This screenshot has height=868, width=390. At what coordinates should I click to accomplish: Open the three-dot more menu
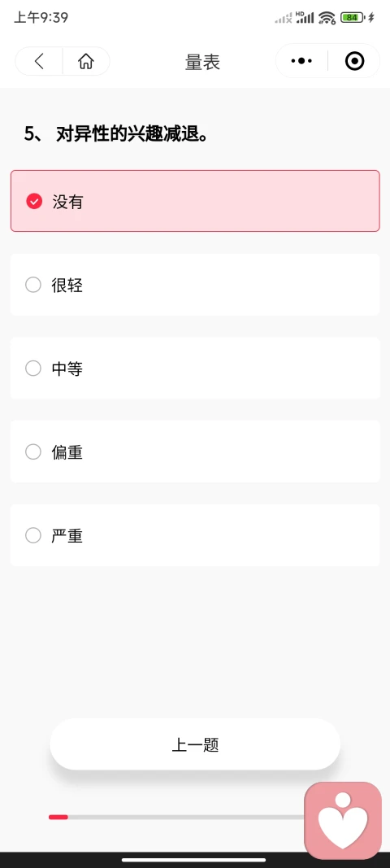(x=301, y=61)
